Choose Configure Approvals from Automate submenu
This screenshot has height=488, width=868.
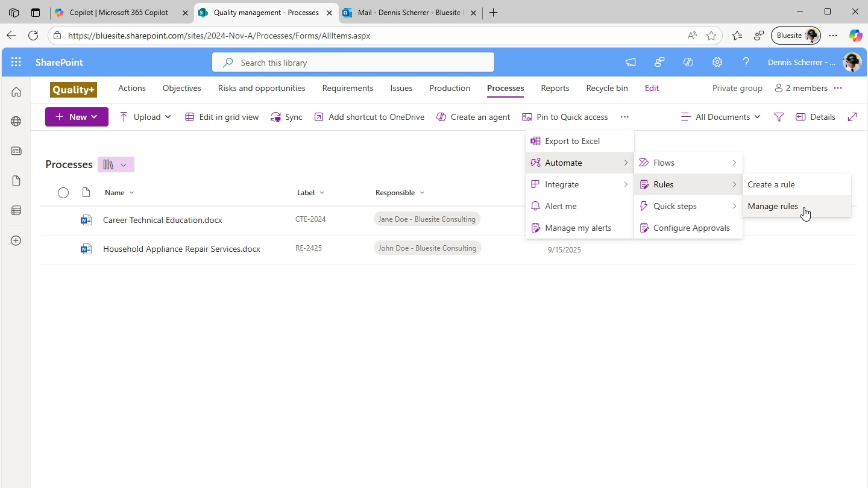(688, 228)
